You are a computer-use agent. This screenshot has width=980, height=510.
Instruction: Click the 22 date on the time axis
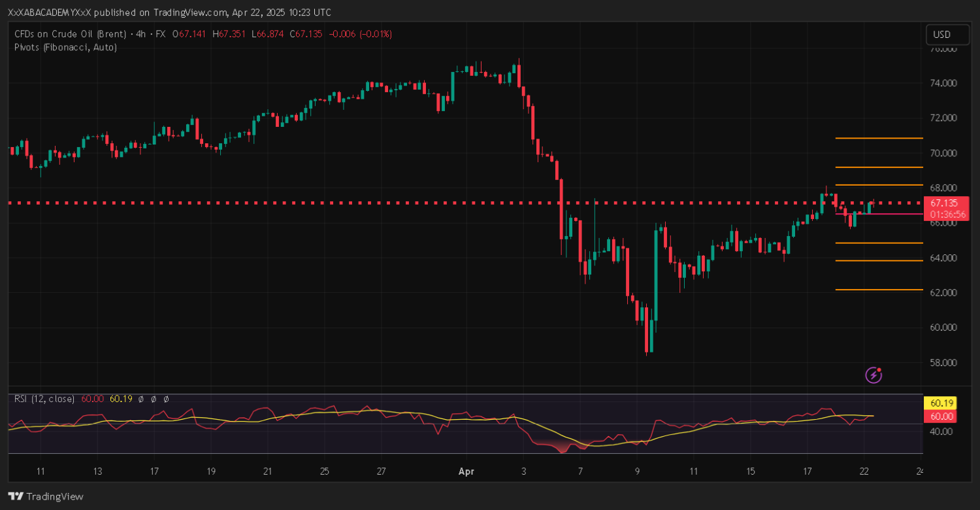[x=864, y=471]
